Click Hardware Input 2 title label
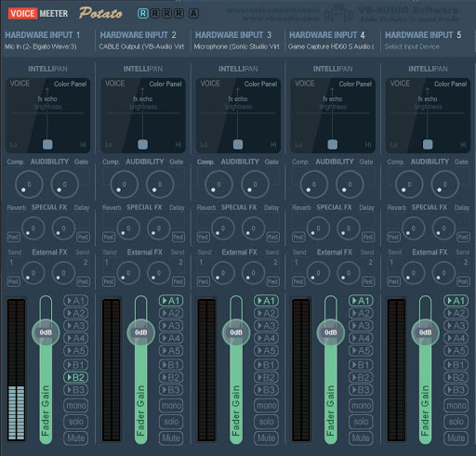The image size is (476, 456). 138,35
